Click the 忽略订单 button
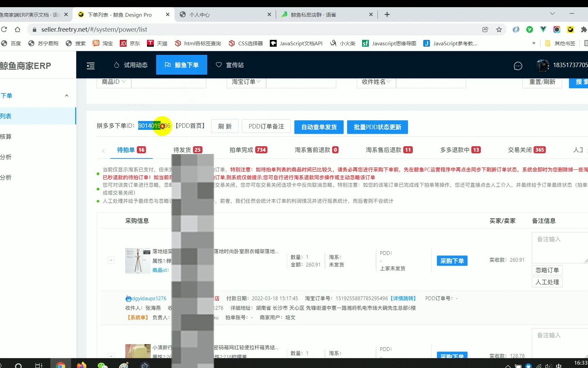Viewport: 588px width, 368px height. pyautogui.click(x=547, y=270)
